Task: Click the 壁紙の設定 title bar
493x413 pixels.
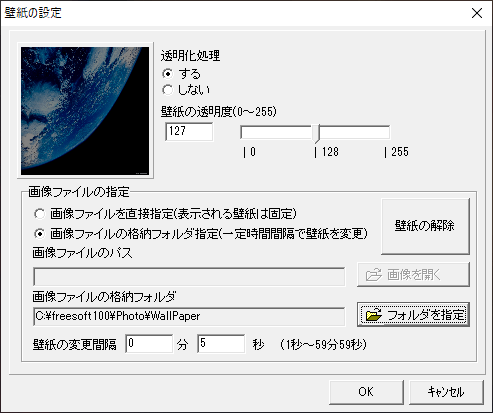Action: 233,13
